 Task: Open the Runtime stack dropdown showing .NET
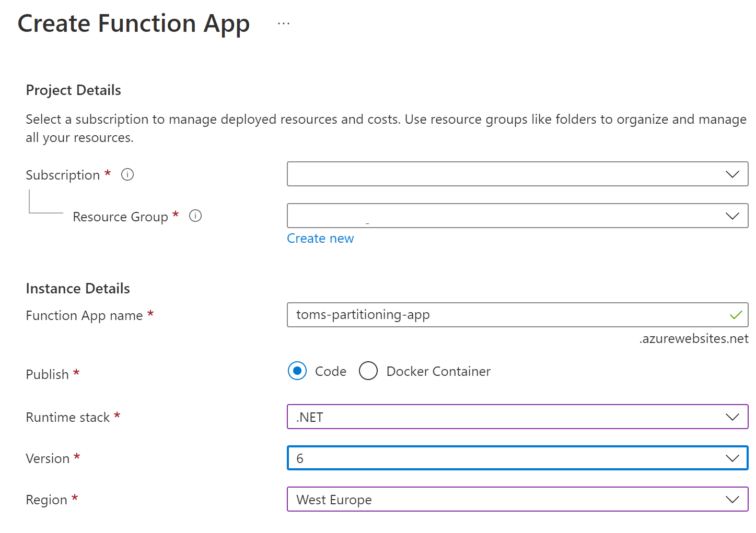[517, 417]
